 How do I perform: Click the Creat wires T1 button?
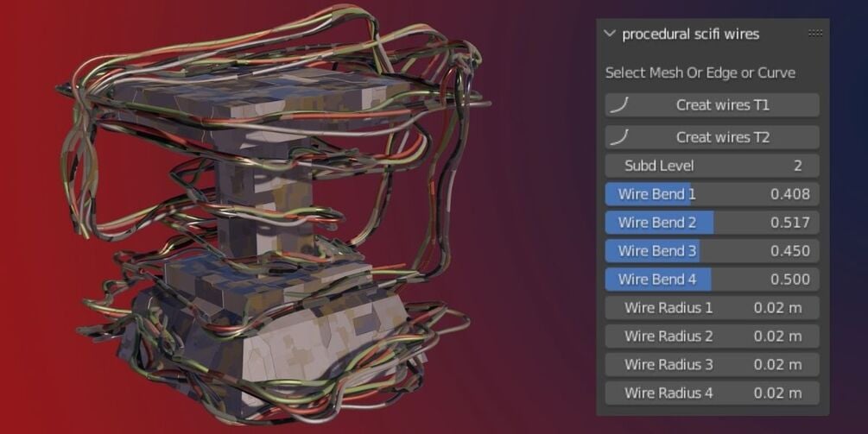point(712,105)
